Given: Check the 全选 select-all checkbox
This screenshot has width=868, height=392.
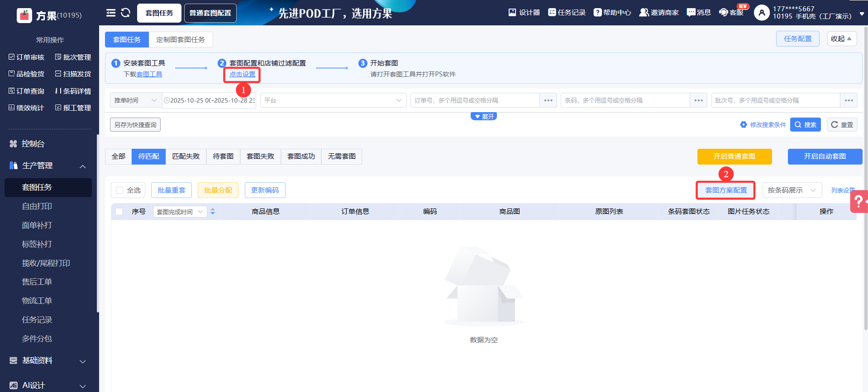Looking at the screenshot, I should point(119,190).
